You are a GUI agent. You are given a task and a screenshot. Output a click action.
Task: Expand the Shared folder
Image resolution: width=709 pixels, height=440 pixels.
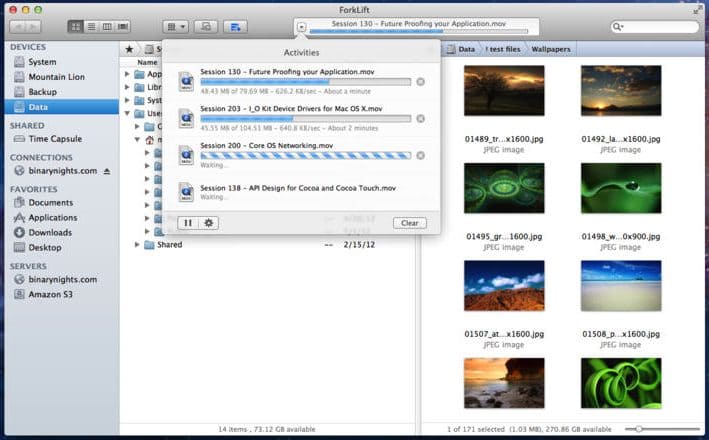137,245
